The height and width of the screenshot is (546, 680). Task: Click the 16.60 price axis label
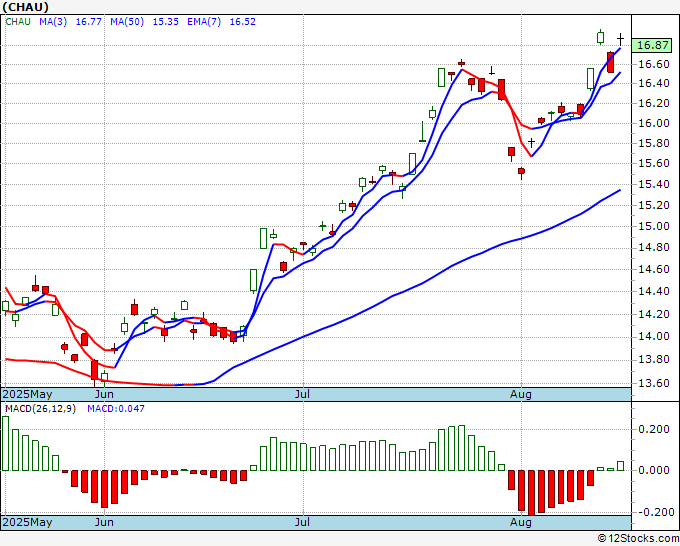pos(654,64)
